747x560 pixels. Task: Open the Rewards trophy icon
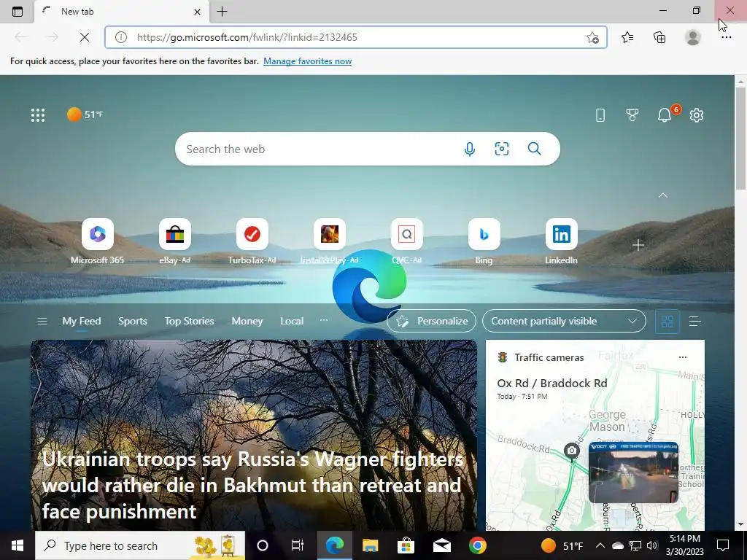(x=632, y=114)
